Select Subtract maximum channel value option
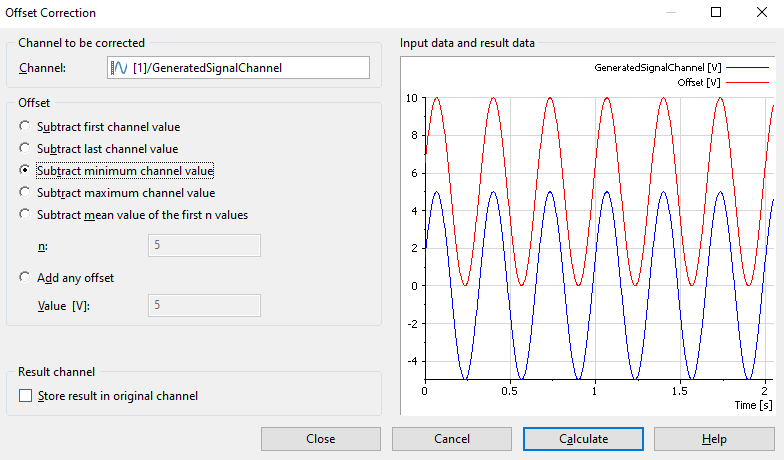784x460 pixels. tap(25, 193)
